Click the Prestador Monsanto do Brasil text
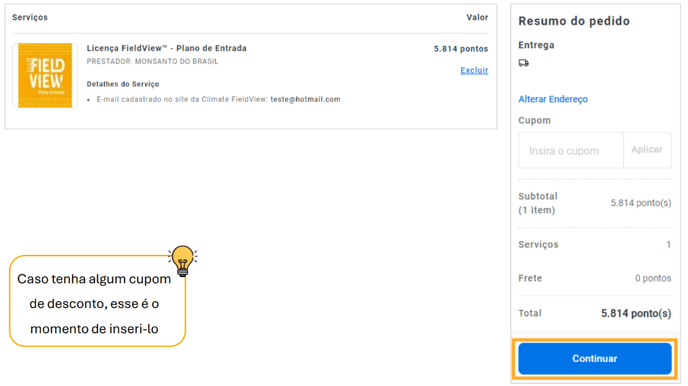Image resolution: width=688 pixels, height=386 pixels. tap(152, 61)
